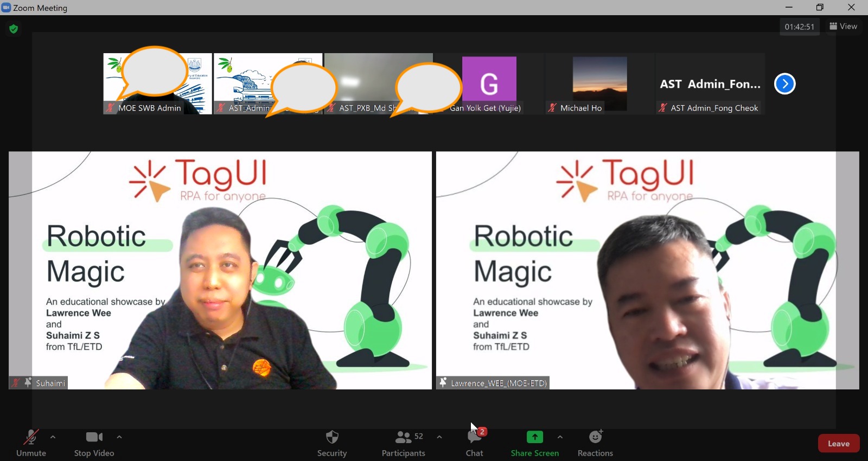Image resolution: width=868 pixels, height=461 pixels.
Task: Stop the video camera
Action: 94,444
